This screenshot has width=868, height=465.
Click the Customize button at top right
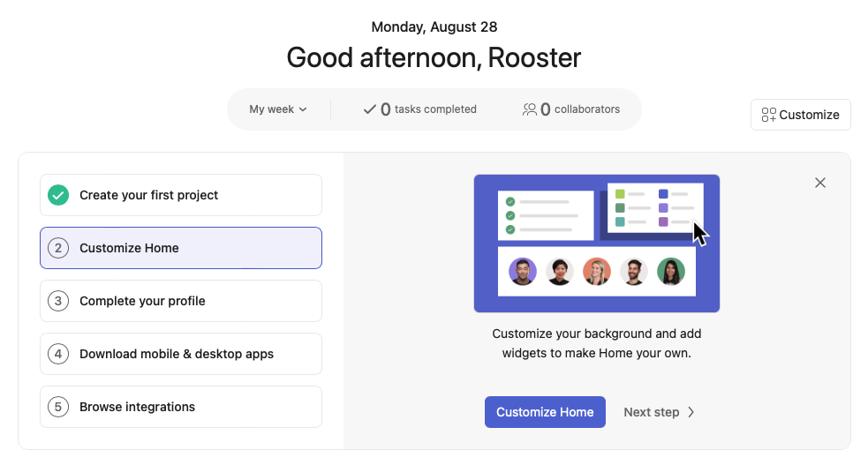pos(800,115)
